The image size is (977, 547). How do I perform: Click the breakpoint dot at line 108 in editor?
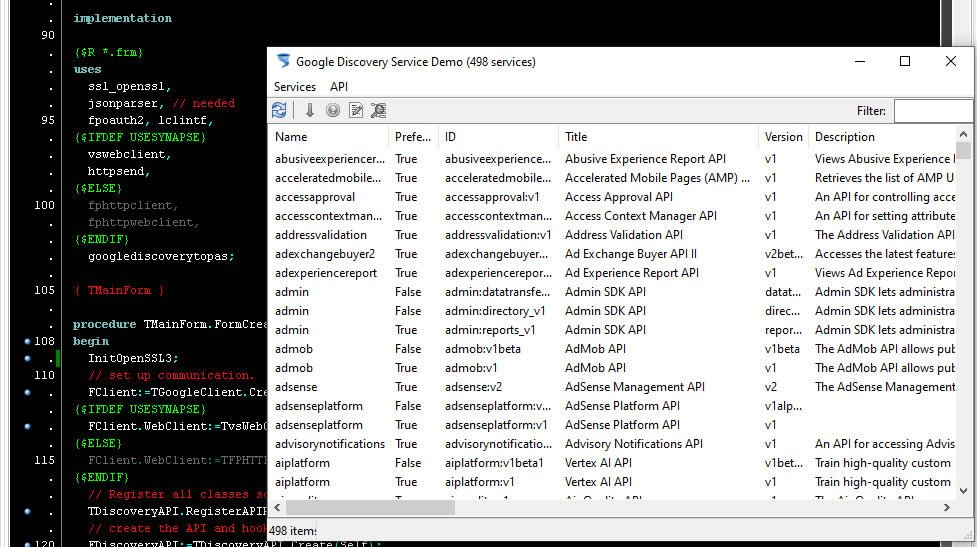click(x=27, y=341)
